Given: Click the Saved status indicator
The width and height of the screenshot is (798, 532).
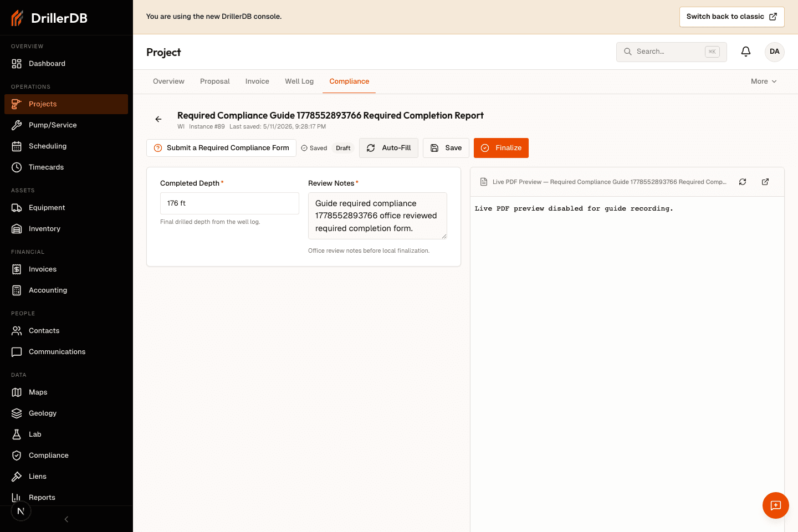Looking at the screenshot, I should click(314, 148).
